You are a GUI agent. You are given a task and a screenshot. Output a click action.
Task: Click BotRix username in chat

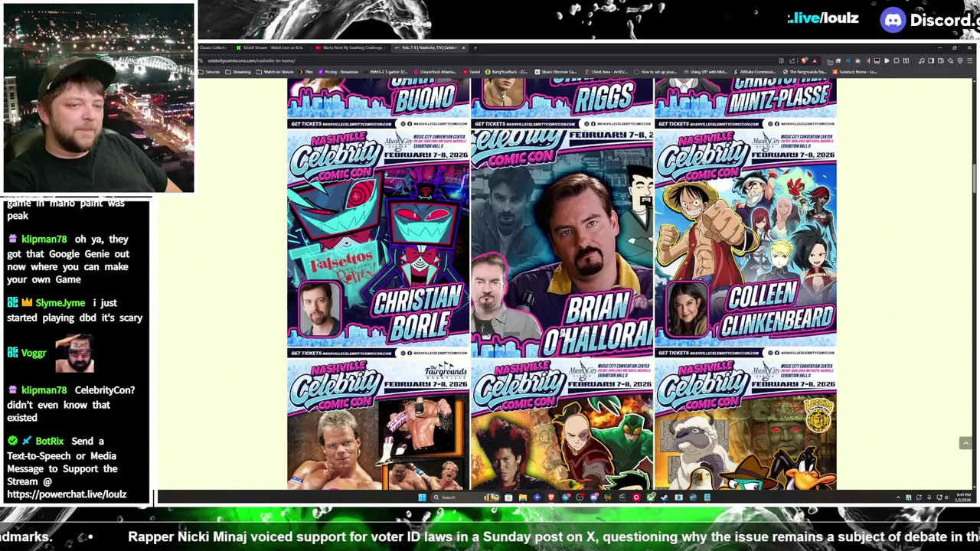(49, 442)
